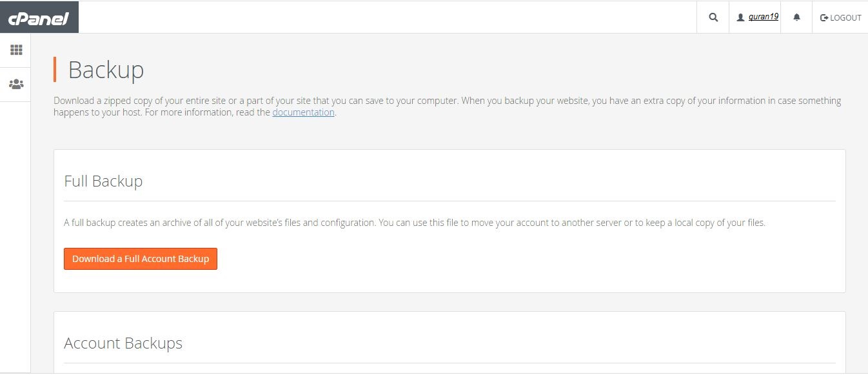Open the search magnifier icon
The image size is (868, 375).
(713, 17)
